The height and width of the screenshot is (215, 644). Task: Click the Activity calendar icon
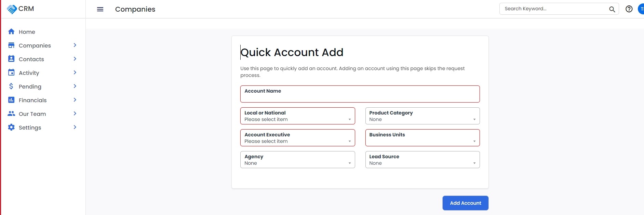pos(11,72)
